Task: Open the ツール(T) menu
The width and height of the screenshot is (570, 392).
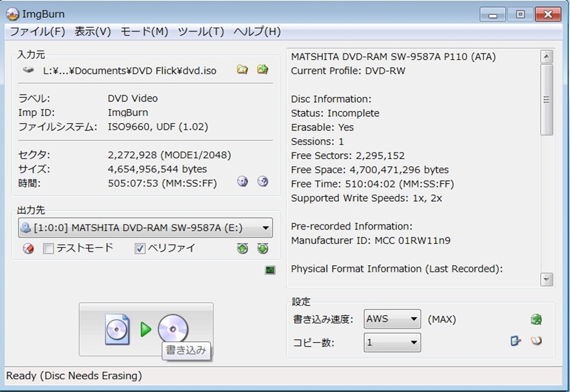Action: coord(201,31)
